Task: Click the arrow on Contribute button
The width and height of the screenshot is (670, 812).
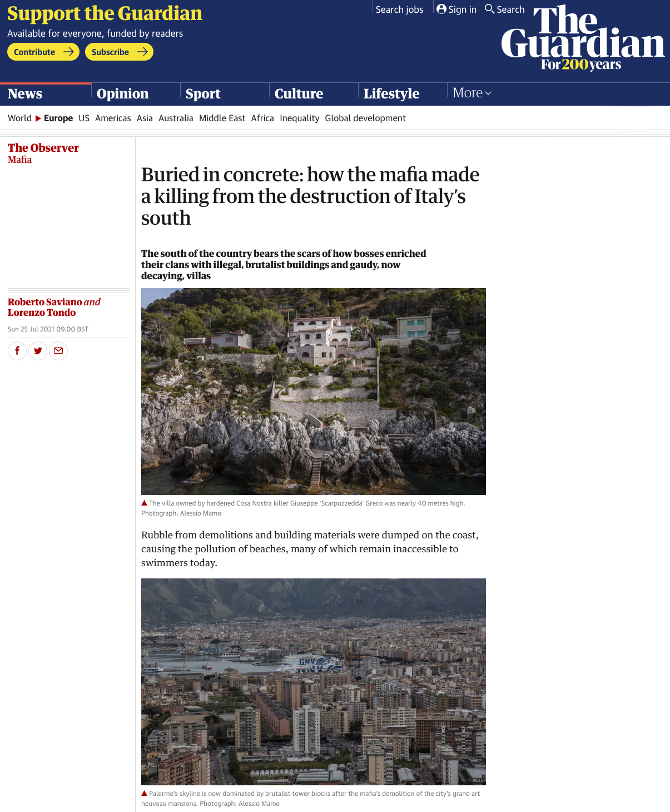Action: 68,52
